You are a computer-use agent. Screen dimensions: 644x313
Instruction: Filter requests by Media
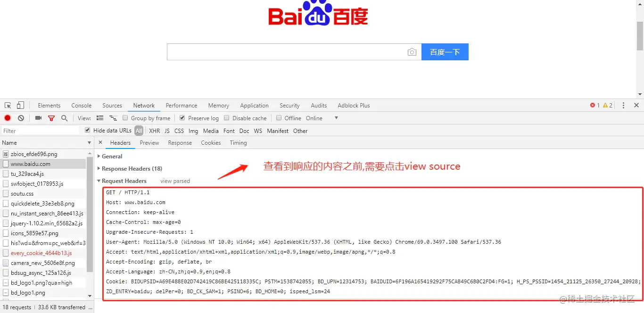[211, 131]
